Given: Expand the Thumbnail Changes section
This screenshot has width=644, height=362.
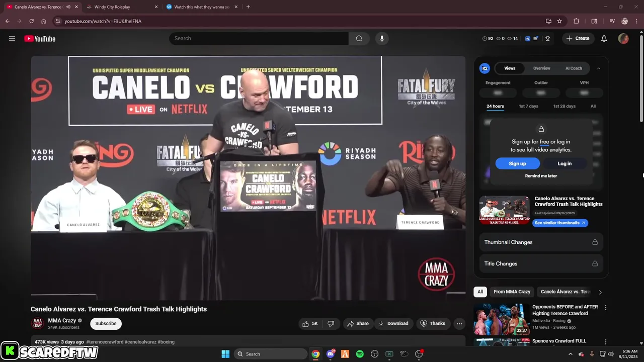Looking at the screenshot, I should 541,242.
